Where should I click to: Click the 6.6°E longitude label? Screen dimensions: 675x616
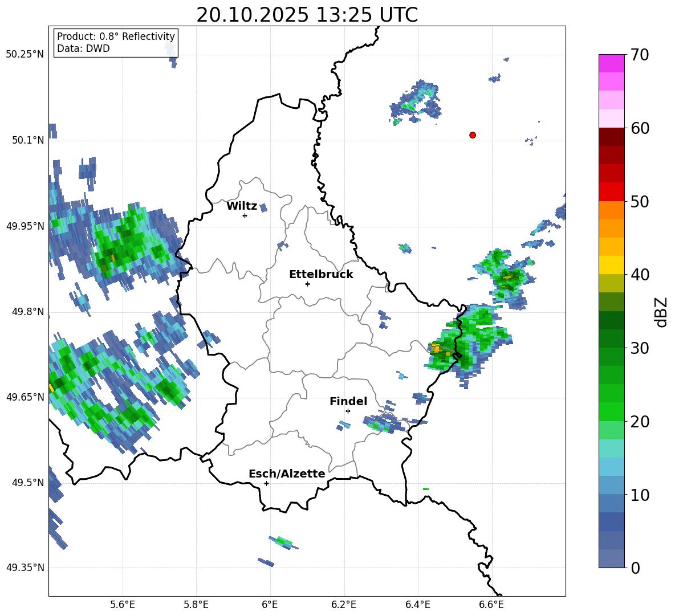[x=491, y=605]
